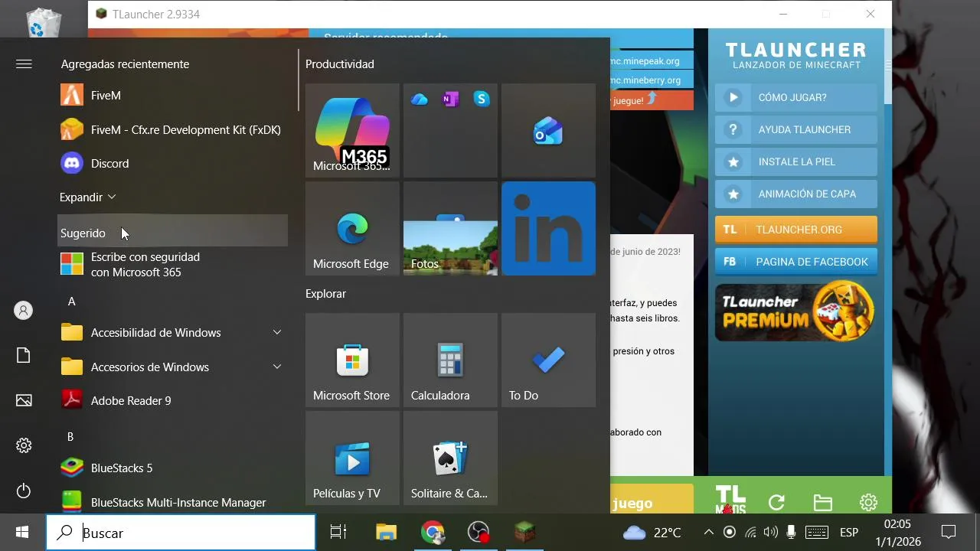Click the letter A section header

[x=72, y=302]
